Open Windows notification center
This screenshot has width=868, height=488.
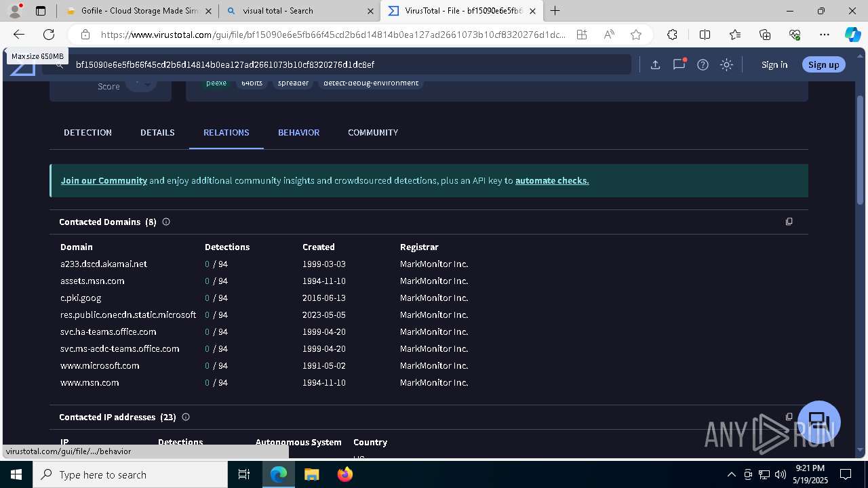tap(846, 474)
